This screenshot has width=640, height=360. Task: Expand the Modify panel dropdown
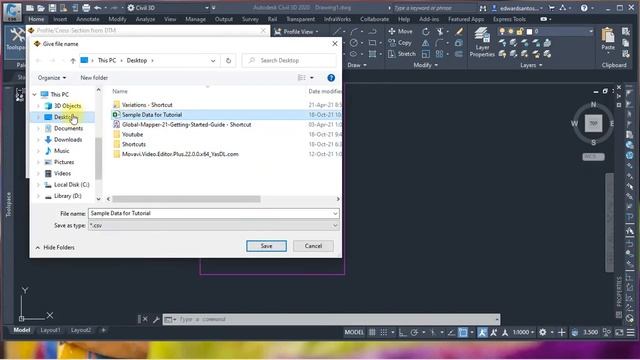point(425,65)
